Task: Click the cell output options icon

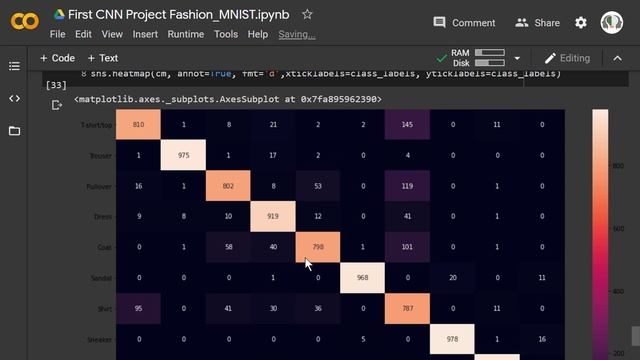Action: tap(56, 105)
